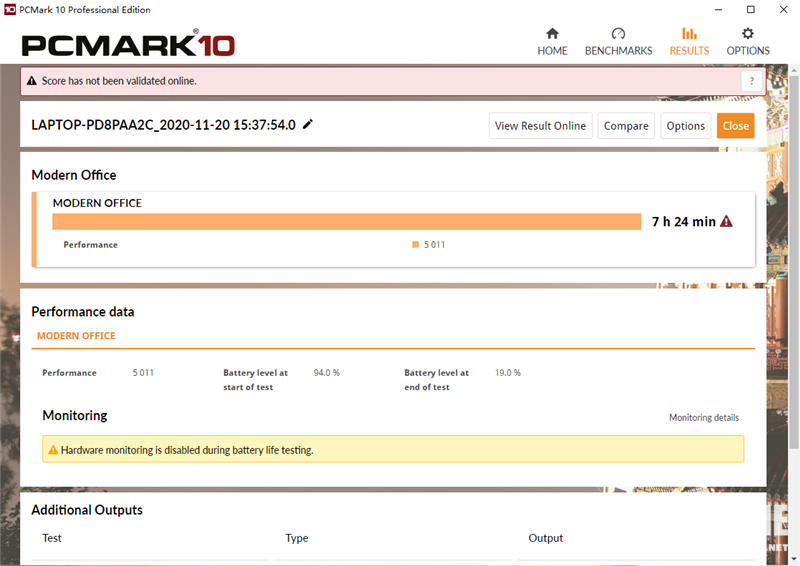
Task: Click the warning icon in hardware monitoring notice
Action: [53, 450]
